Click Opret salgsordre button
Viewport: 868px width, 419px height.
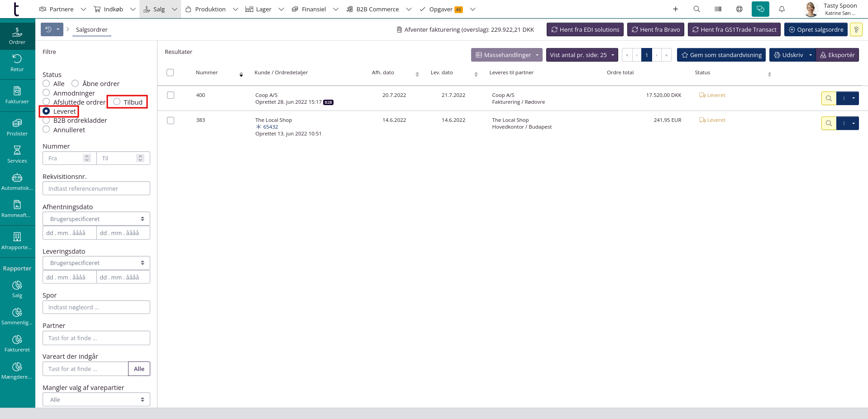coord(816,29)
